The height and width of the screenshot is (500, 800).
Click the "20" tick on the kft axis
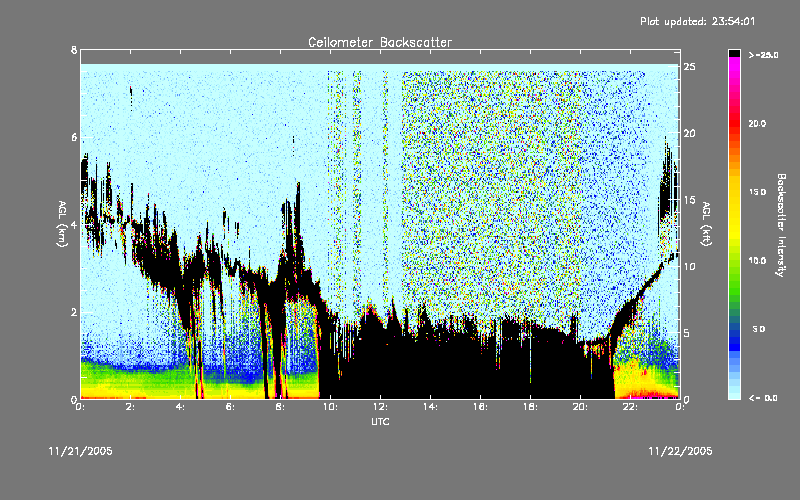point(689,133)
